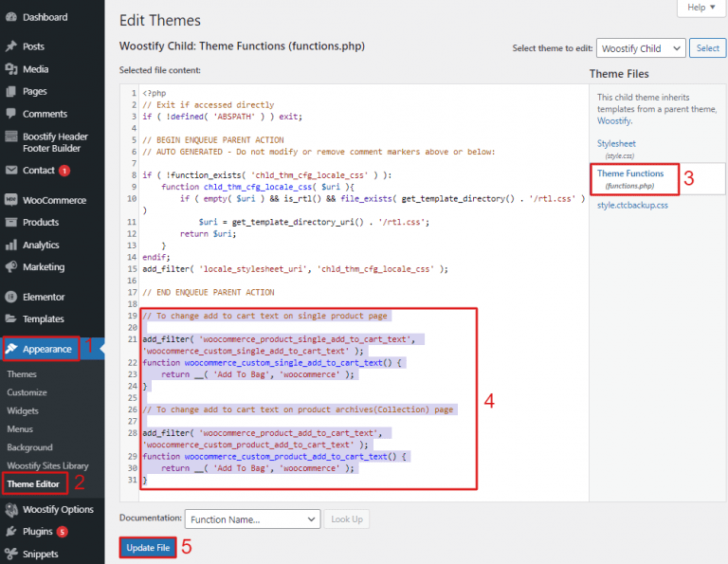
Task: Click the Elementor icon
Action: pyautogui.click(x=10, y=296)
